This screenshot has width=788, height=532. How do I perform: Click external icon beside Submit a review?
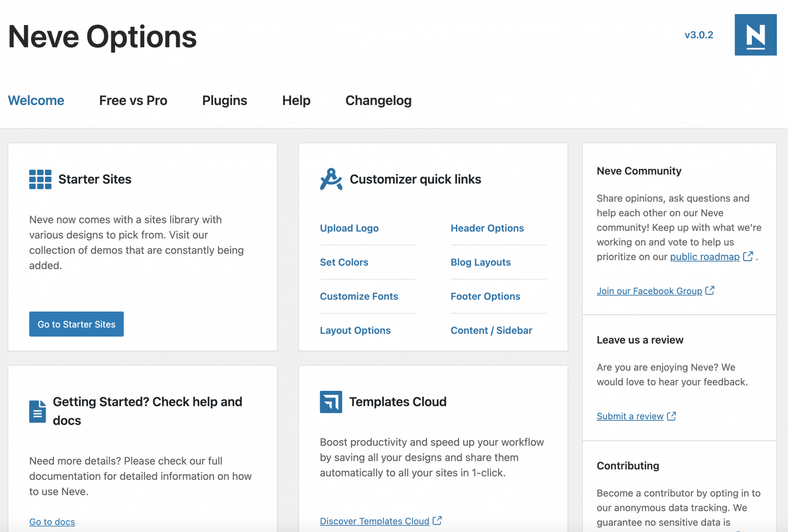pos(671,416)
